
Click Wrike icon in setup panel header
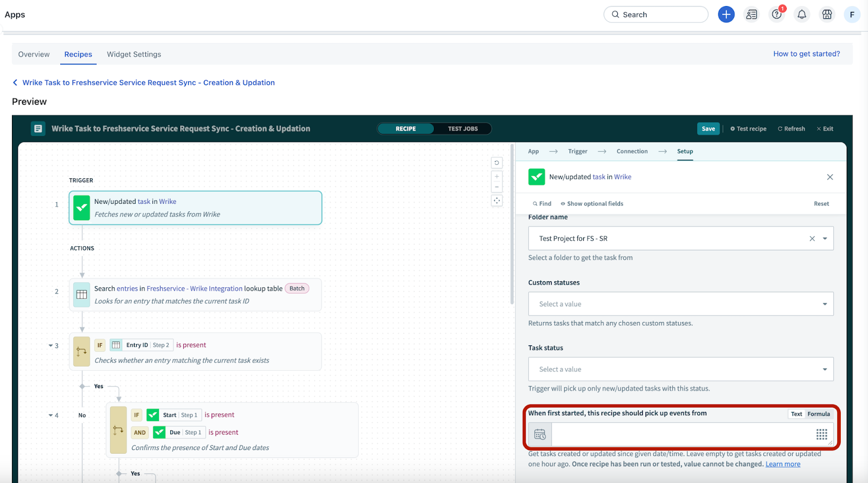click(x=537, y=177)
